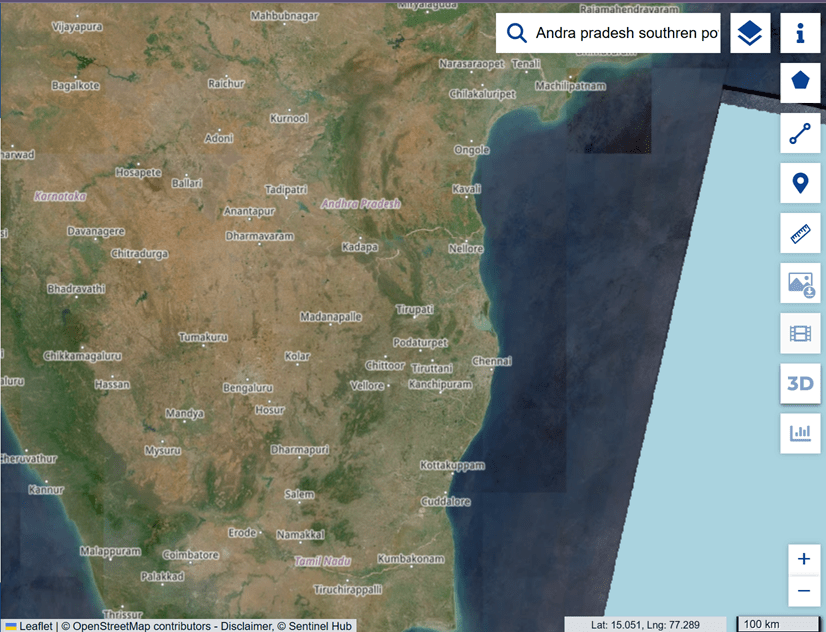Select the draw line tool
This screenshot has height=632, width=826.
tap(800, 133)
